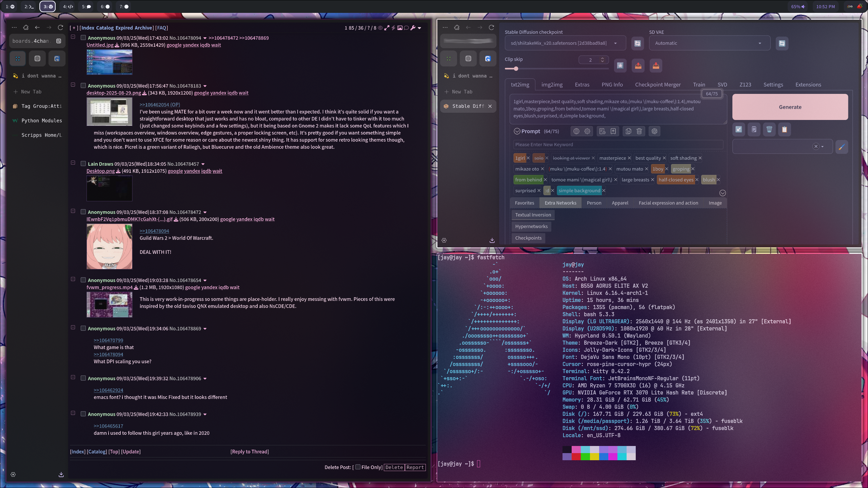Switch to the img2img tab
The width and height of the screenshot is (868, 488).
point(552,85)
